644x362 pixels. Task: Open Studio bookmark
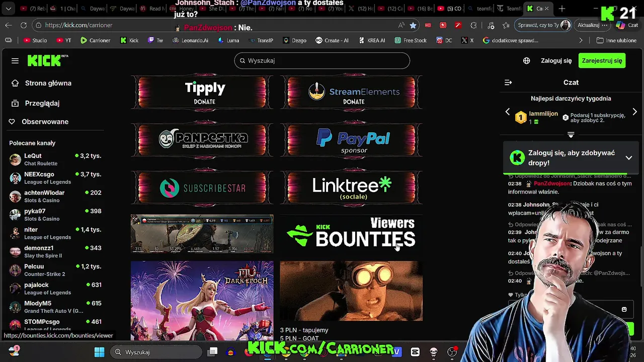click(35, 40)
